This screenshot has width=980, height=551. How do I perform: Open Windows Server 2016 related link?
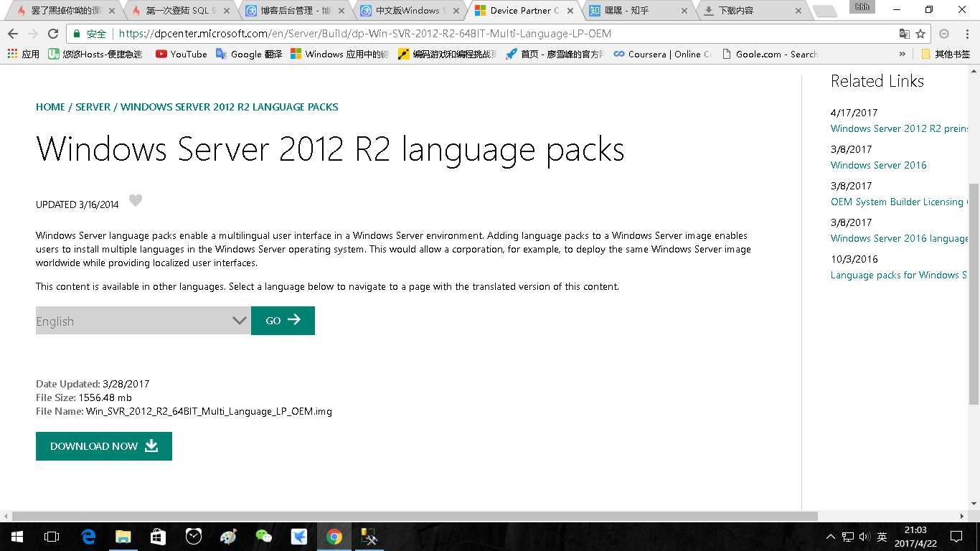point(879,166)
